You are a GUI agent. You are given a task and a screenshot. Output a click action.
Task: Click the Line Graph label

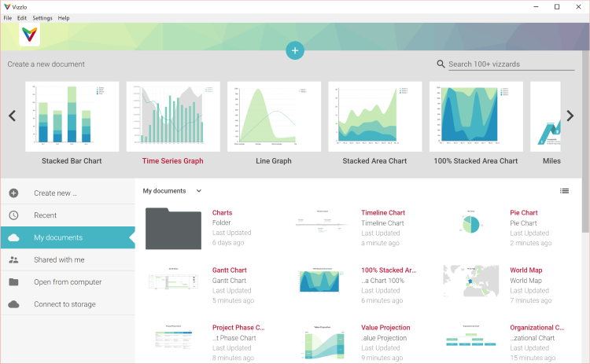[274, 161]
